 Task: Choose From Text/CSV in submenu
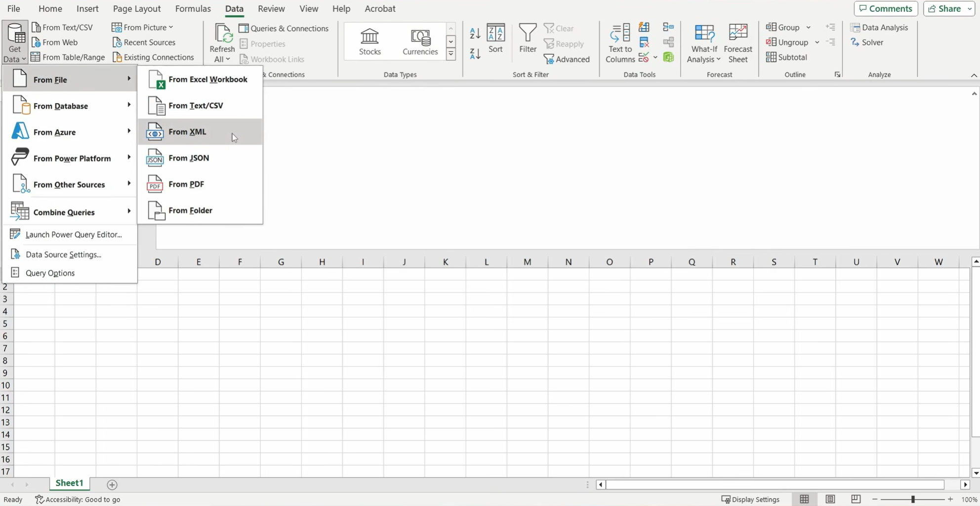click(200, 105)
